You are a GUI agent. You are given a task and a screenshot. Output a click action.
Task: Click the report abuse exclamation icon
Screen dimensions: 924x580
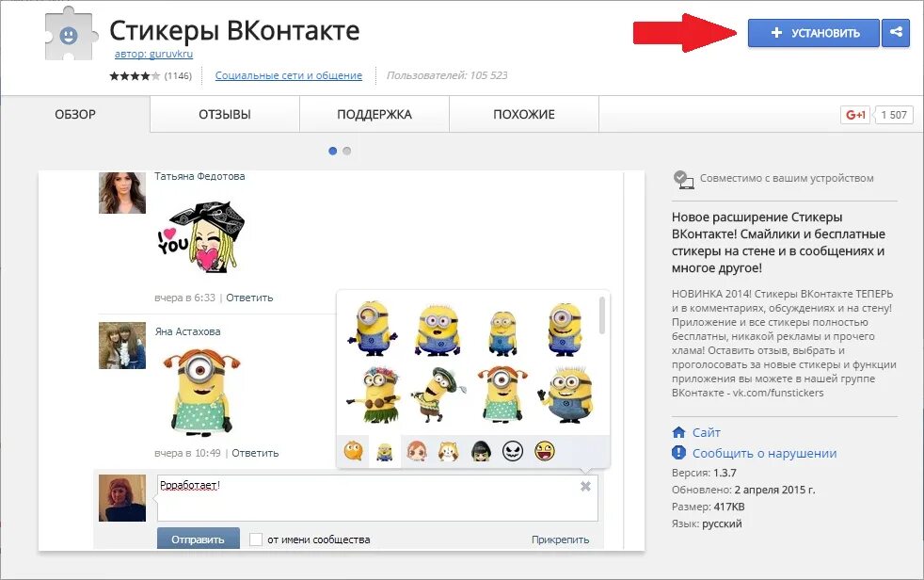[x=678, y=453]
